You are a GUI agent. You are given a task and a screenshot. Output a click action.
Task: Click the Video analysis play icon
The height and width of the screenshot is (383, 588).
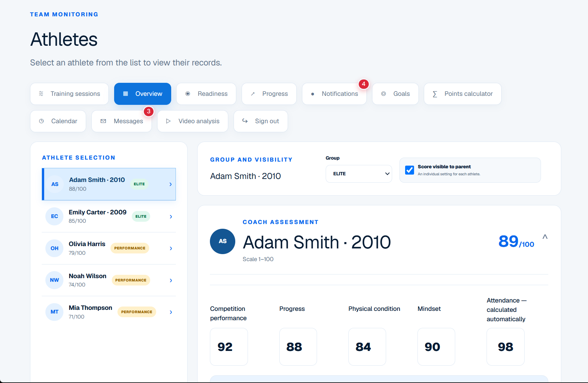pyautogui.click(x=168, y=121)
